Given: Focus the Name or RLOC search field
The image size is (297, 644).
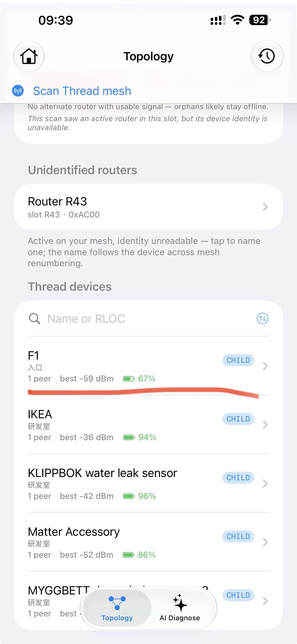Looking at the screenshot, I should click(x=148, y=319).
